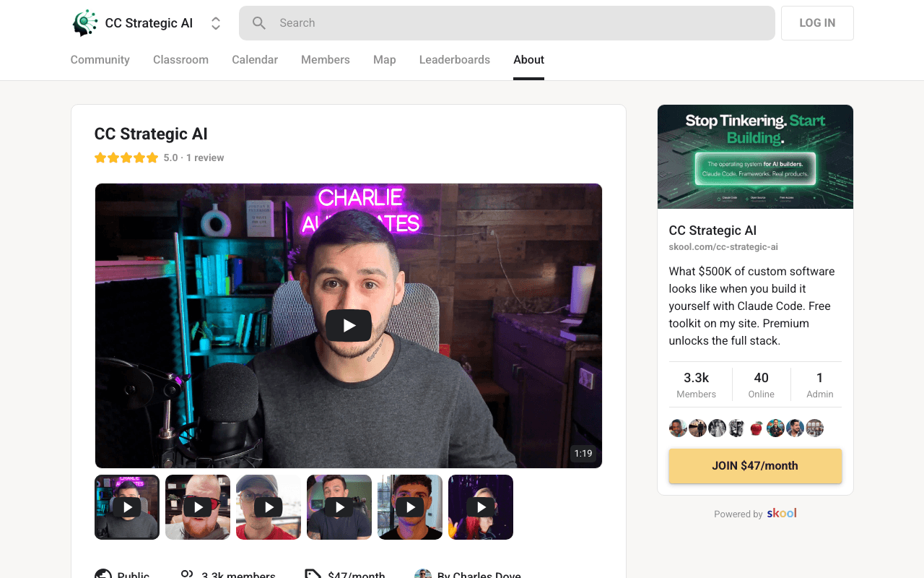924x578 pixels.
Task: Select the fifth video thumbnail
Action: coord(410,507)
